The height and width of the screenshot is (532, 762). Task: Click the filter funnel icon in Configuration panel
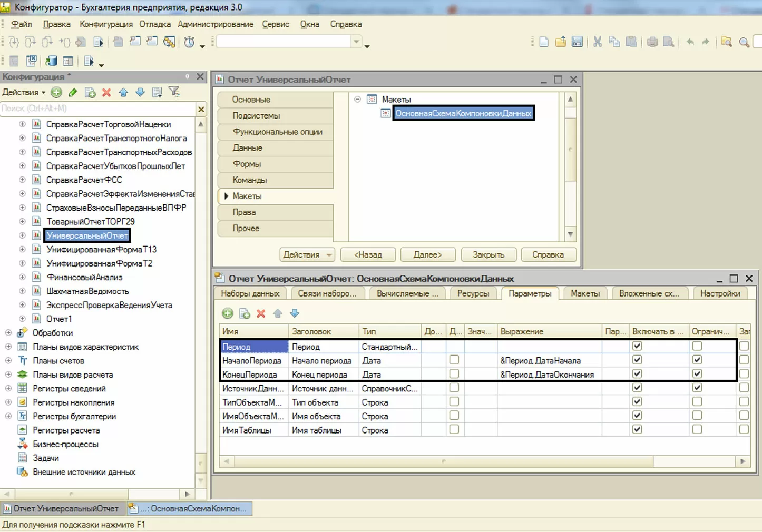click(x=174, y=93)
